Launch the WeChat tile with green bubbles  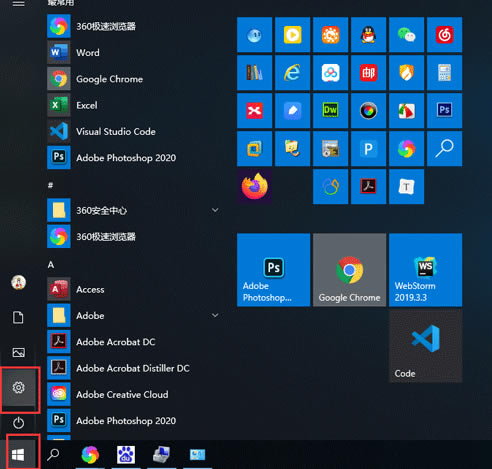(406, 35)
